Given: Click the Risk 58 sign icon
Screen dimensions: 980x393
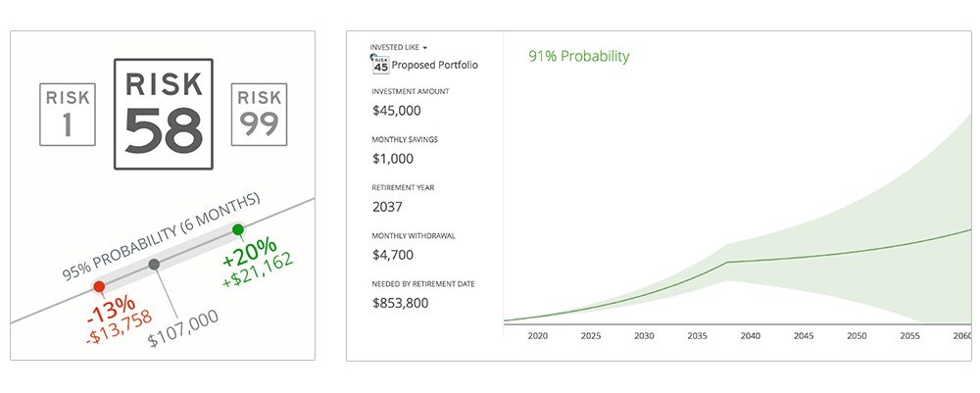Looking at the screenshot, I should point(163,114).
